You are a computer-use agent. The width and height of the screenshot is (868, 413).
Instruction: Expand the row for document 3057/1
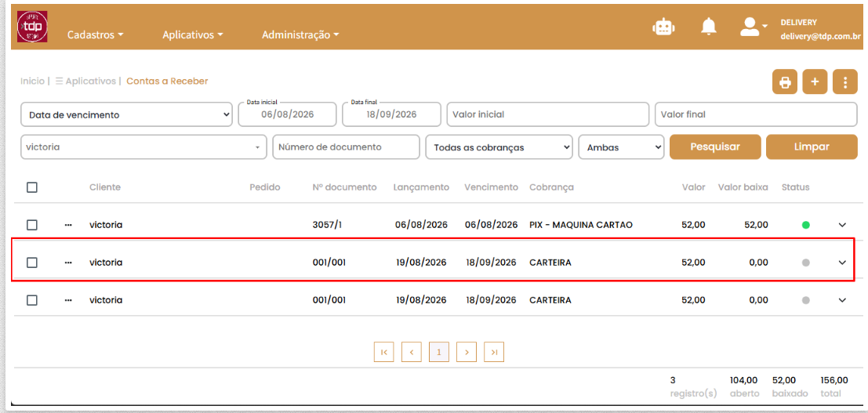point(843,225)
